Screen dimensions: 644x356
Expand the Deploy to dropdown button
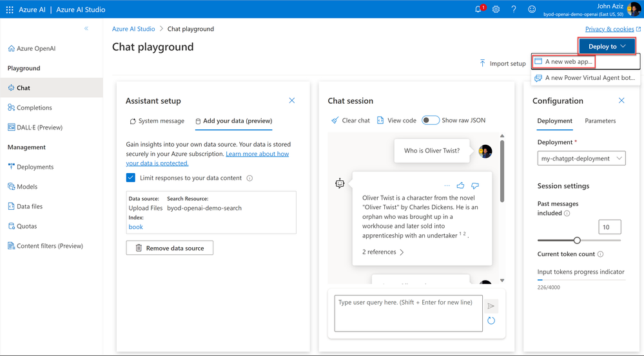tap(607, 46)
